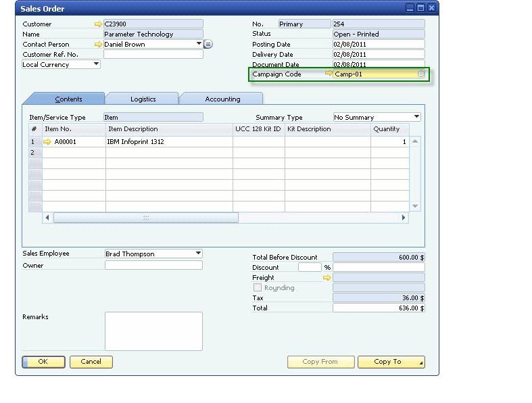Screen dimensions: 532x403
Task: Click the Item Description column header
Action: (169, 129)
